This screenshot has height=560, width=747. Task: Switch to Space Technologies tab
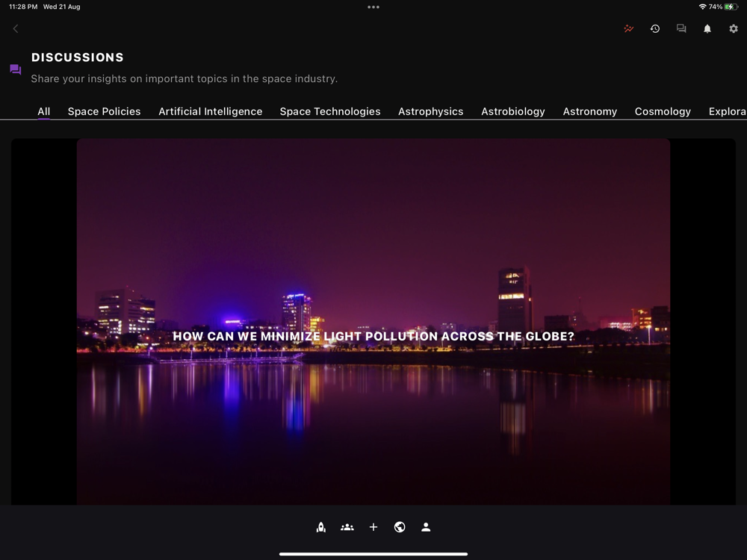pyautogui.click(x=330, y=111)
